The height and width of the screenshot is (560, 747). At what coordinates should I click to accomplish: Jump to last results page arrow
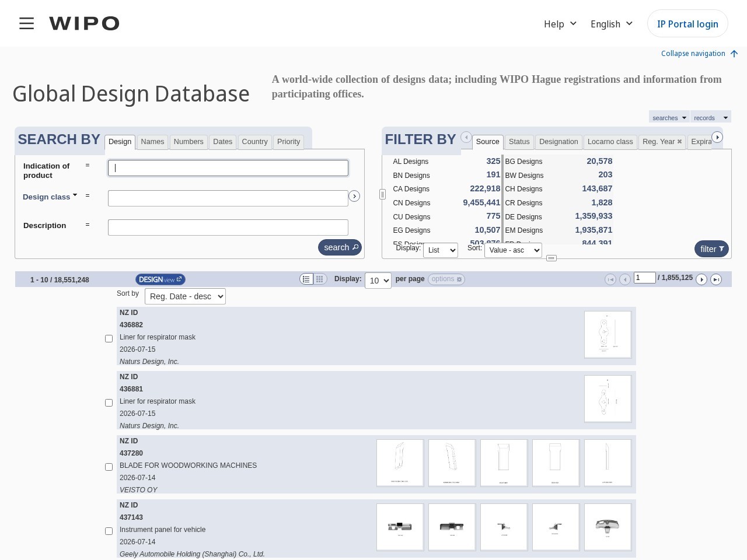click(716, 279)
